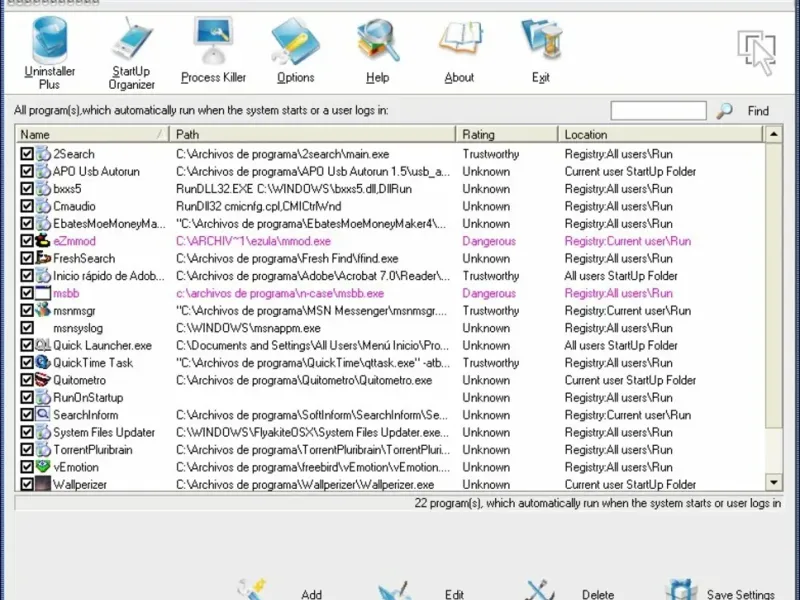Uncheck the 2Search startup entry
The height and width of the screenshot is (600, 800).
point(27,154)
